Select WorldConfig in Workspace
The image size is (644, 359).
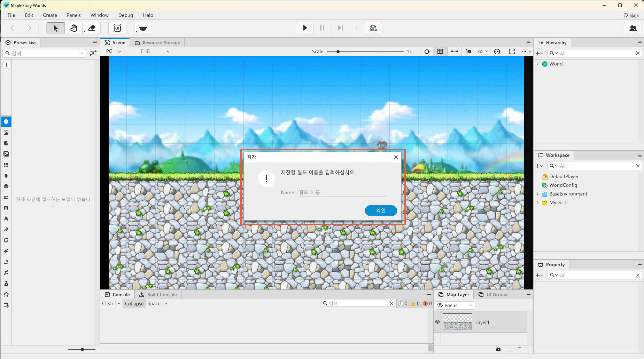coord(559,185)
